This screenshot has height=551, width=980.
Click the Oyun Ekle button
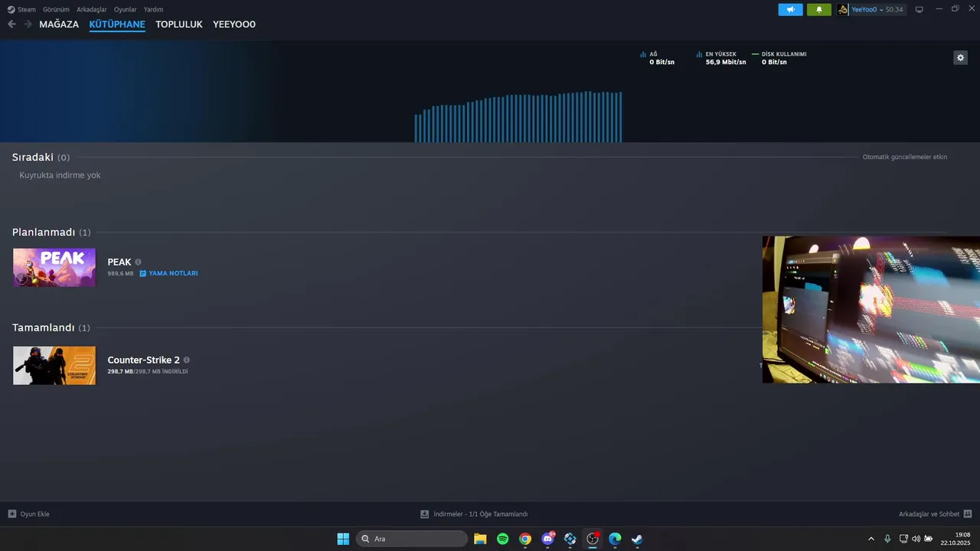[x=28, y=514]
